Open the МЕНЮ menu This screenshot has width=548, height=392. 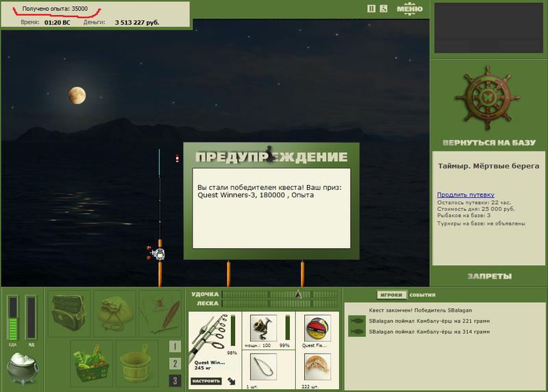410,9
